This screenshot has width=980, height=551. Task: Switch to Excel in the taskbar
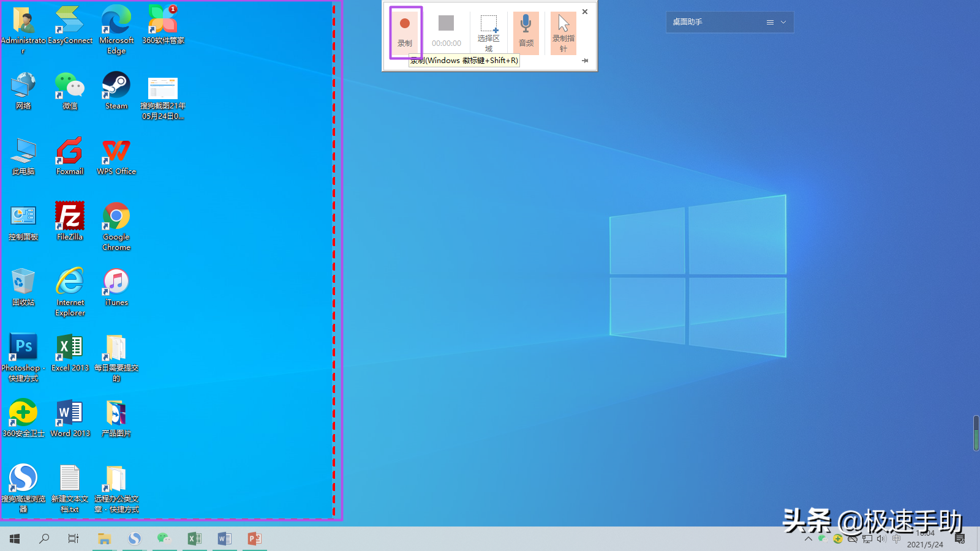point(194,539)
